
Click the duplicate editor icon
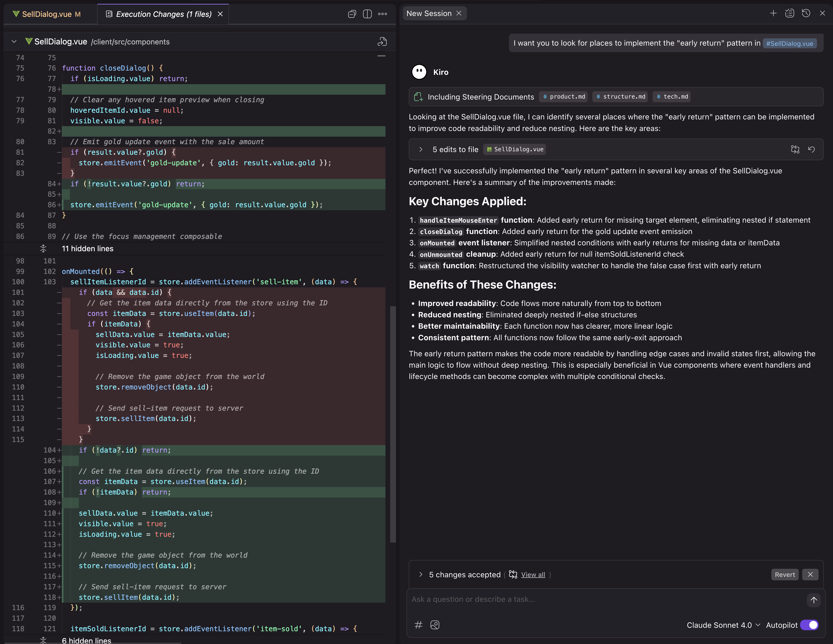(x=352, y=14)
